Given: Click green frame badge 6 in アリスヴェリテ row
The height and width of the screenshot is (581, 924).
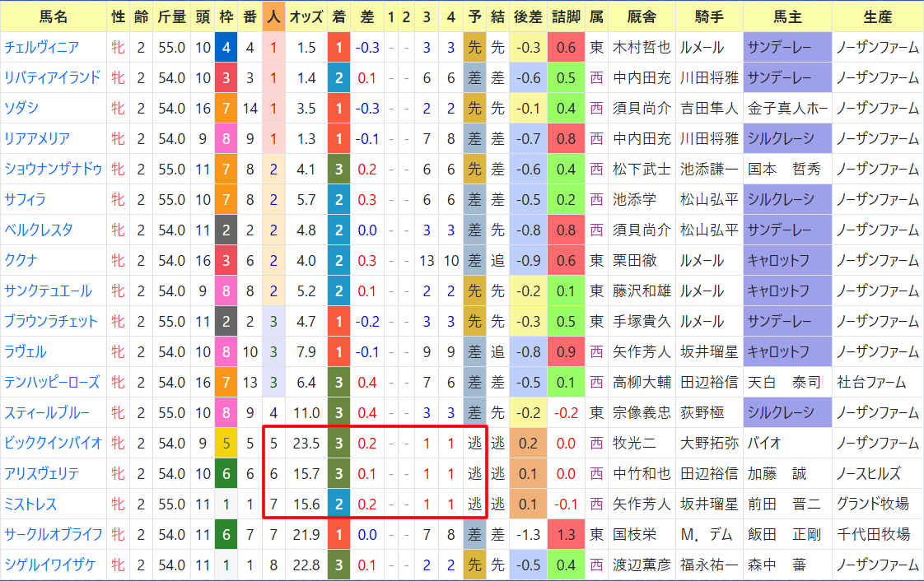Looking at the screenshot, I should pyautogui.click(x=226, y=474).
